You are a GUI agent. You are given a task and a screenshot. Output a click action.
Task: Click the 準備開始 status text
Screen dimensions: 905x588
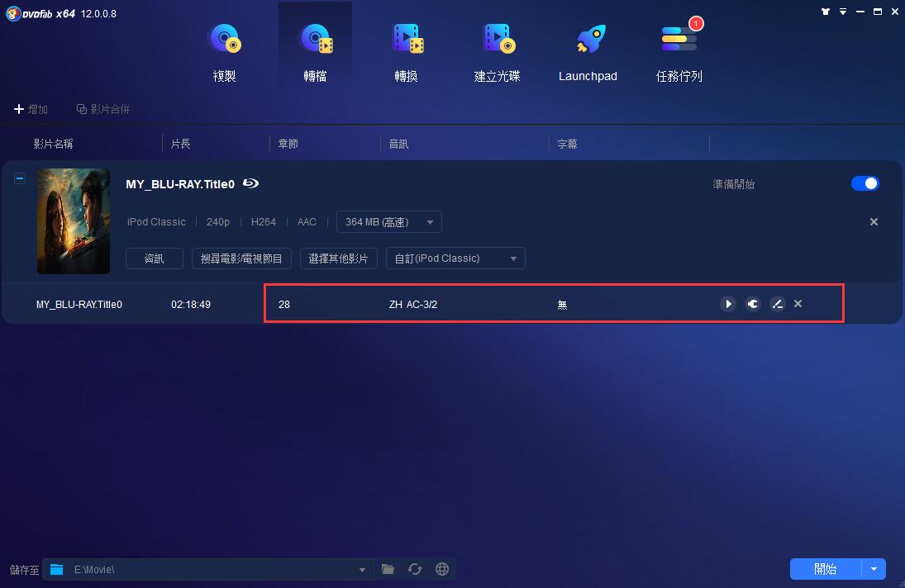734,184
